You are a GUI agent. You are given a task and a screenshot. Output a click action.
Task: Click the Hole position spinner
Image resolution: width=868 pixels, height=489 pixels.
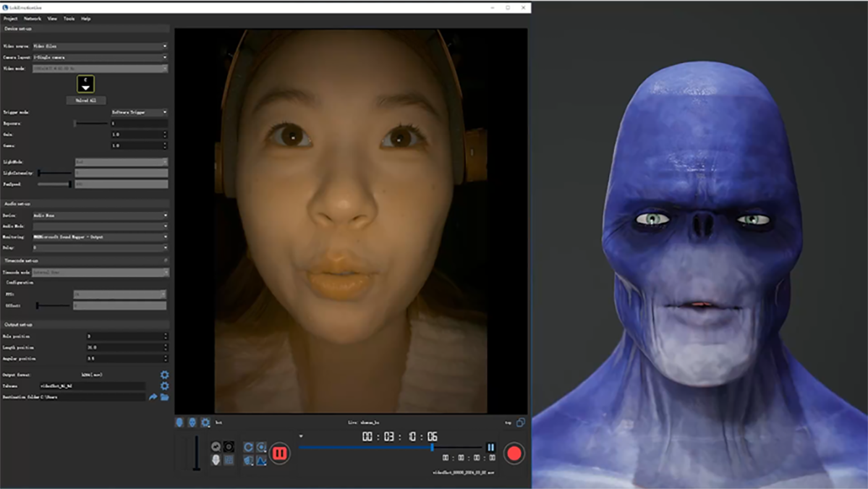pyautogui.click(x=127, y=336)
